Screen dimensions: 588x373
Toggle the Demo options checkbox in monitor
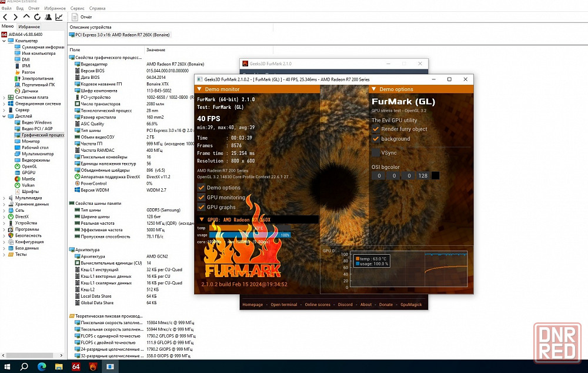coord(201,188)
